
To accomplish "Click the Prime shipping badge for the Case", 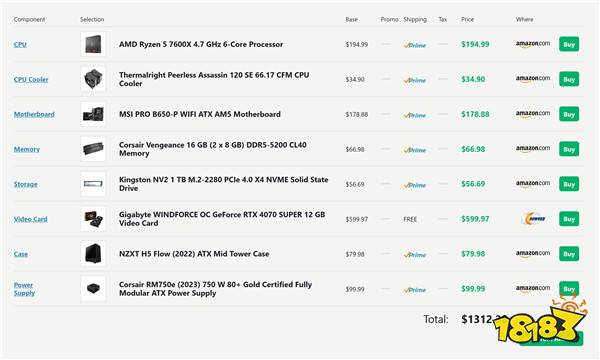I will click(x=414, y=255).
